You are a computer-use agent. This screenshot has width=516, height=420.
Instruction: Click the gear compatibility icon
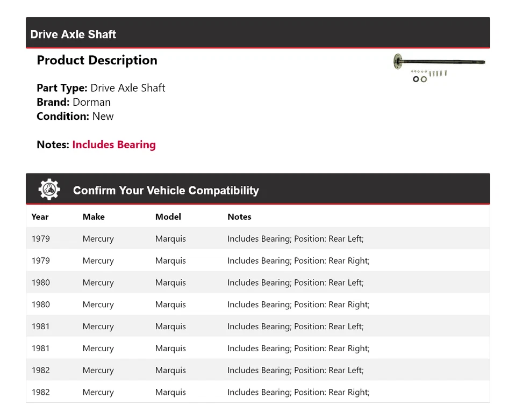49,190
